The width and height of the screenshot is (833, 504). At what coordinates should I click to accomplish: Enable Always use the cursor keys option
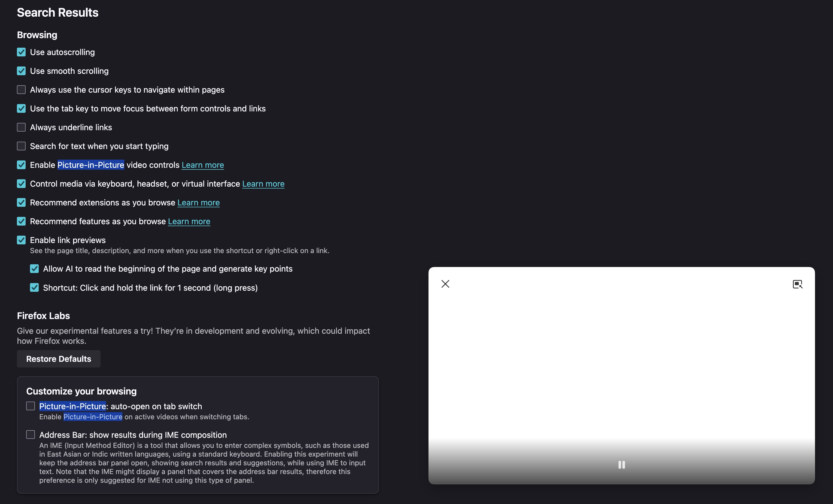tap(21, 90)
